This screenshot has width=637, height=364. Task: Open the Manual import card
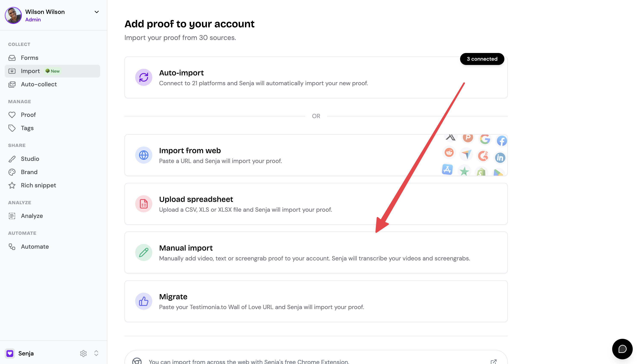pyautogui.click(x=316, y=252)
